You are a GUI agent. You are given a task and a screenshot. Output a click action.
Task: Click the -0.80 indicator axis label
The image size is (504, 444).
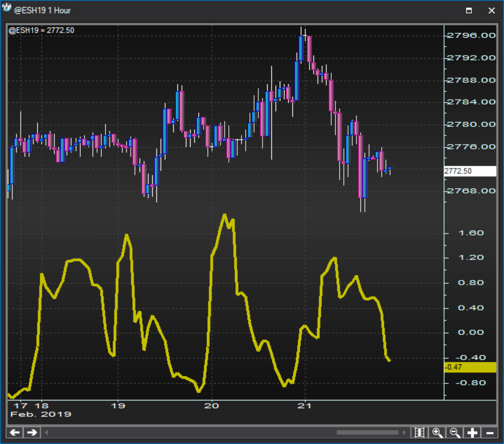pyautogui.click(x=471, y=383)
